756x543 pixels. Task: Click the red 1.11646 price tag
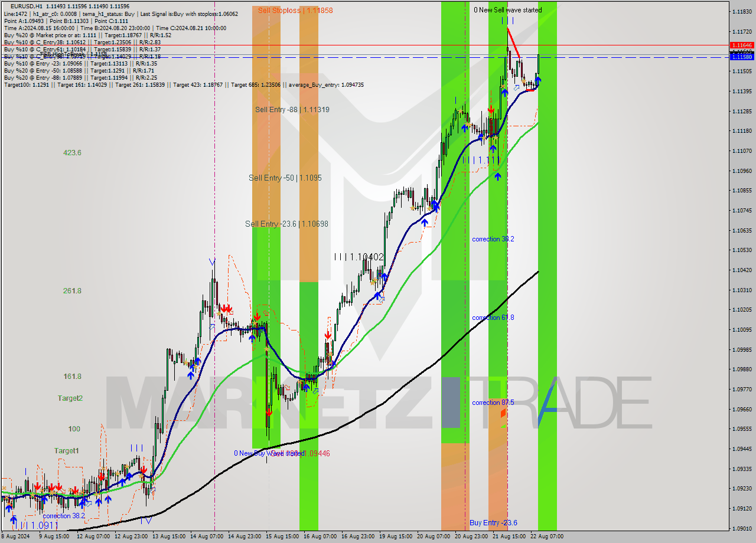[x=742, y=45]
